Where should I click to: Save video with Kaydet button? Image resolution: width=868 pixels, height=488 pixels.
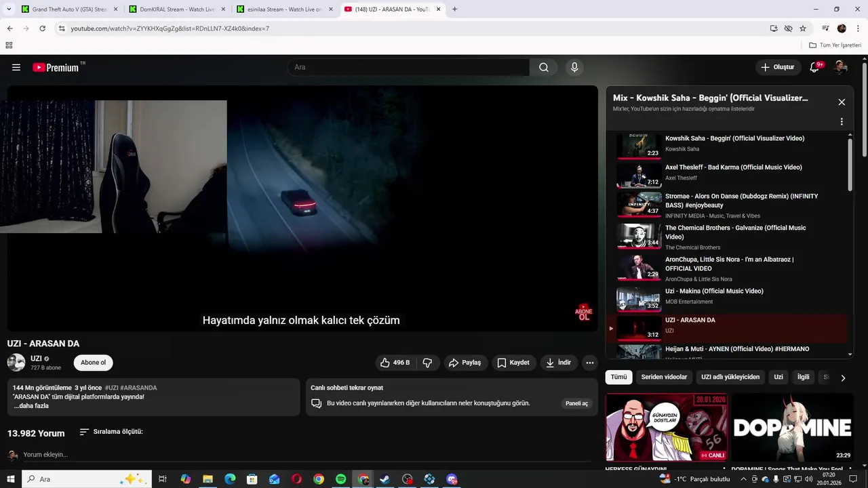pyautogui.click(x=513, y=363)
